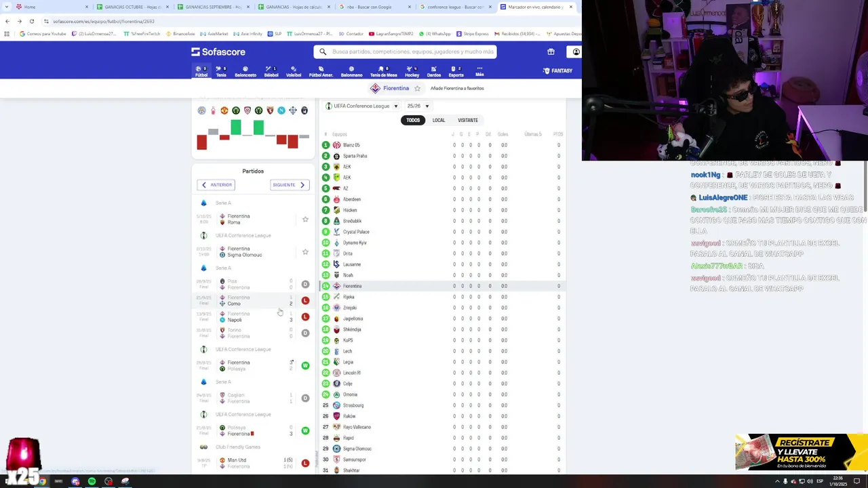Image resolution: width=868 pixels, height=488 pixels.
Task: Select the Tenis de Mesa sport icon
Action: (x=383, y=71)
